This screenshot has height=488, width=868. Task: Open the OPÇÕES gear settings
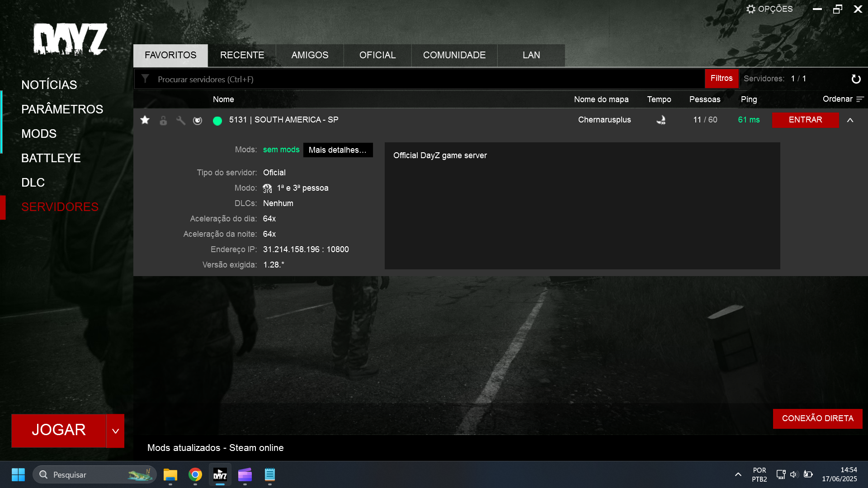tap(769, 9)
